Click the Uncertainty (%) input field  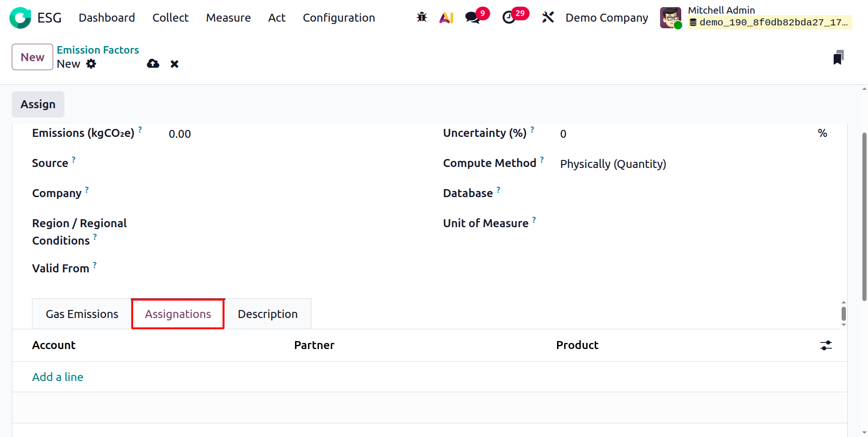click(x=682, y=134)
